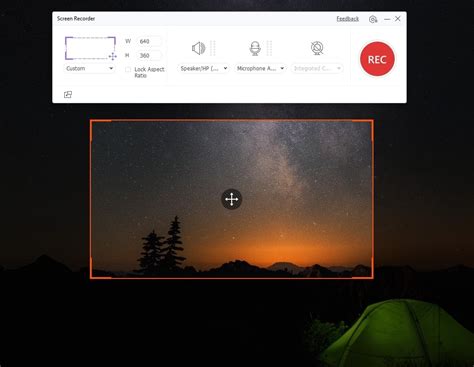Minimize the Screen Recorder window

(x=387, y=19)
